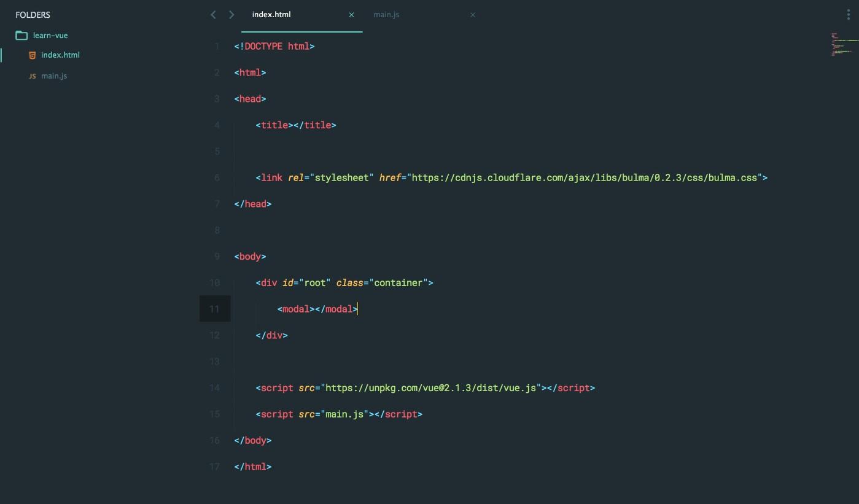Click the opening body tag
Image resolution: width=859 pixels, height=504 pixels.
pos(250,257)
